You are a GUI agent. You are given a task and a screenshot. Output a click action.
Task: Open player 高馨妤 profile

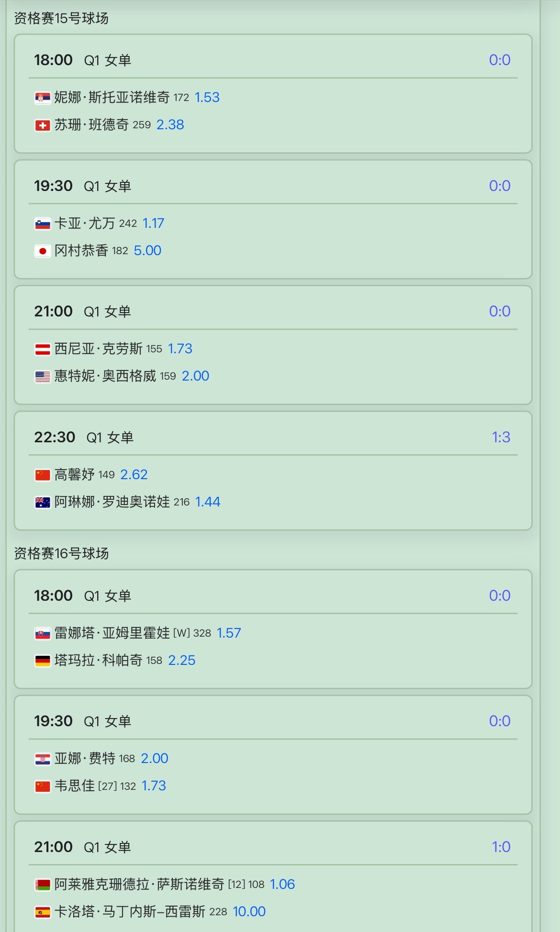coord(74,475)
